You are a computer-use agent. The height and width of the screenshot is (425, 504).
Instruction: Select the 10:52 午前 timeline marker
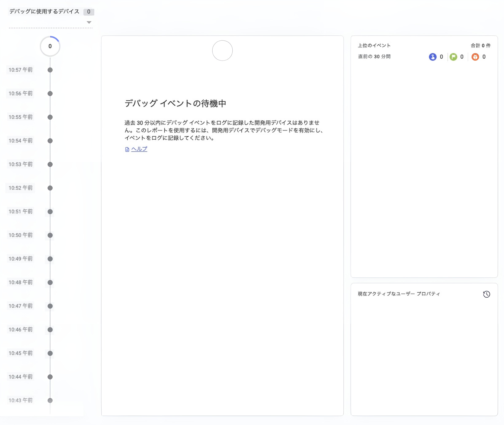50,188
